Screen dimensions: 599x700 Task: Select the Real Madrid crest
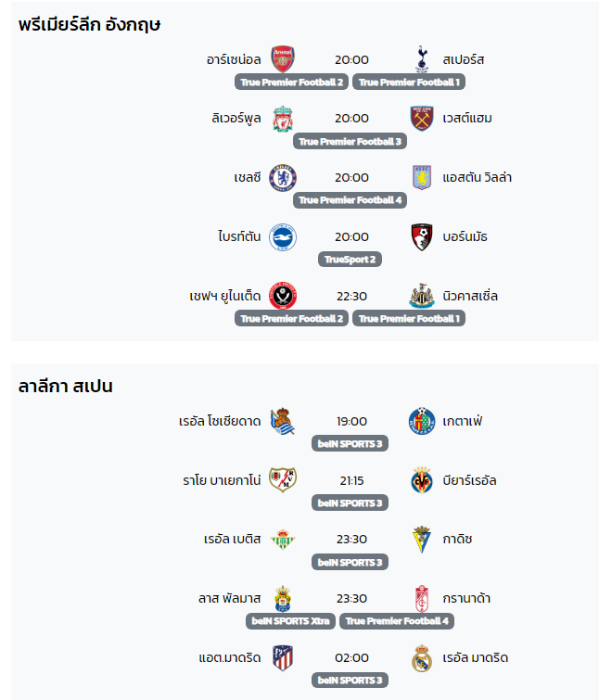tap(422, 657)
